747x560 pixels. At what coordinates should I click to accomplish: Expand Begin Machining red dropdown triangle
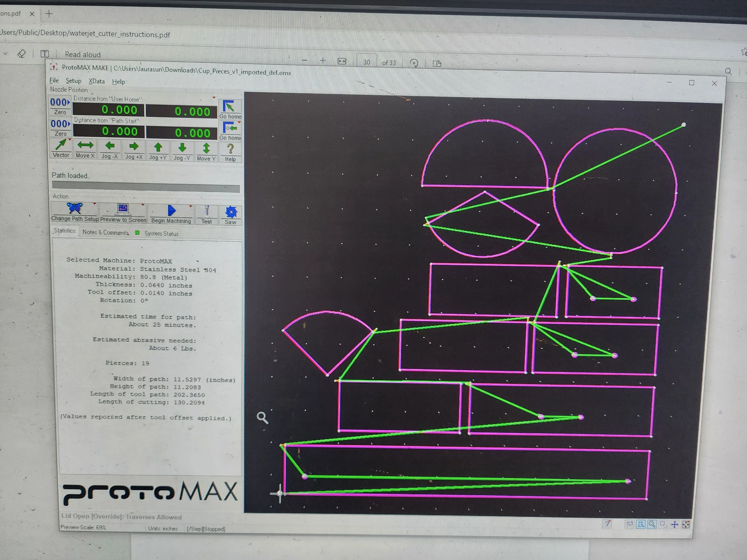click(191, 206)
